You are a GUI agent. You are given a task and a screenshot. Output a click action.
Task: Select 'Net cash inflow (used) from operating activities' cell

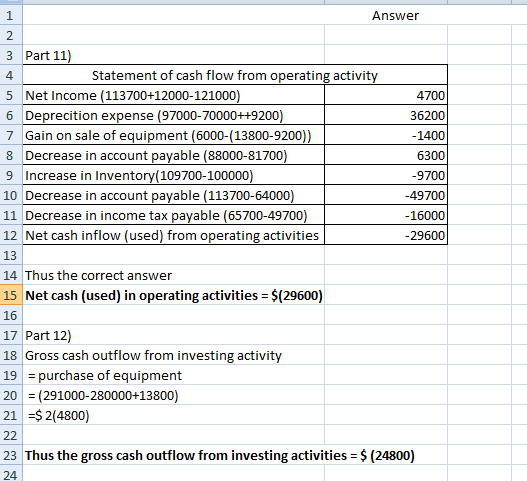coord(173,235)
